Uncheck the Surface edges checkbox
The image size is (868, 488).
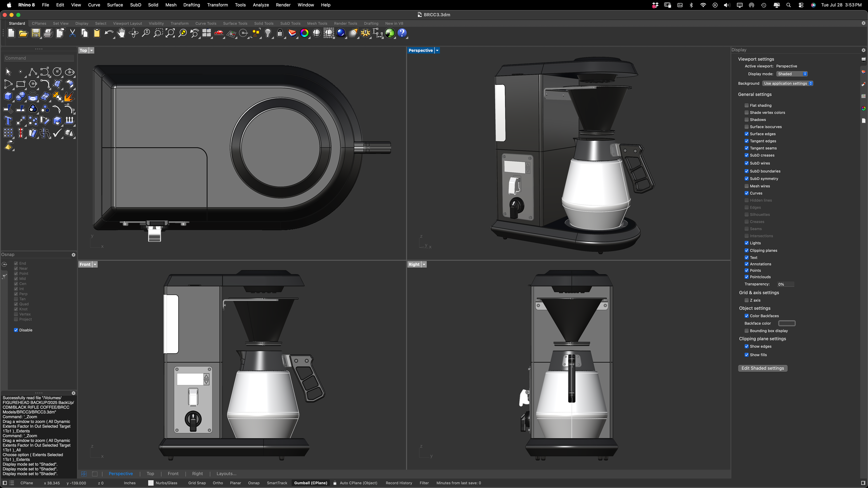point(747,134)
